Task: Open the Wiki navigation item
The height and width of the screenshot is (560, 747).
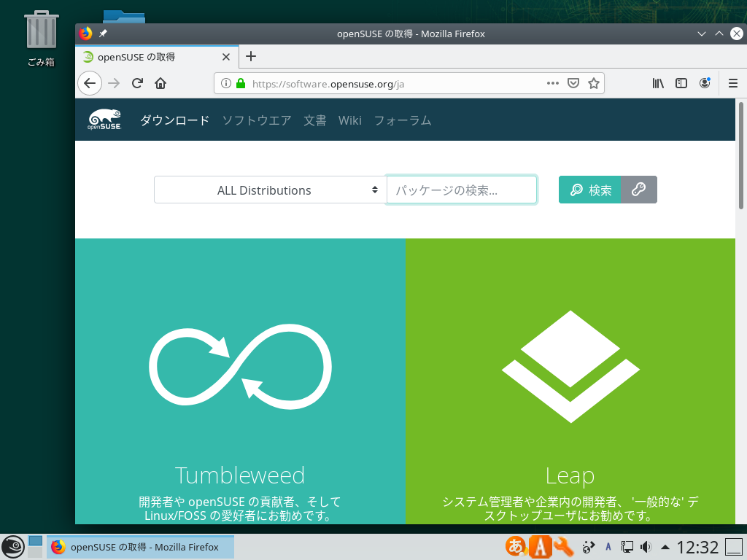Action: tap(350, 120)
